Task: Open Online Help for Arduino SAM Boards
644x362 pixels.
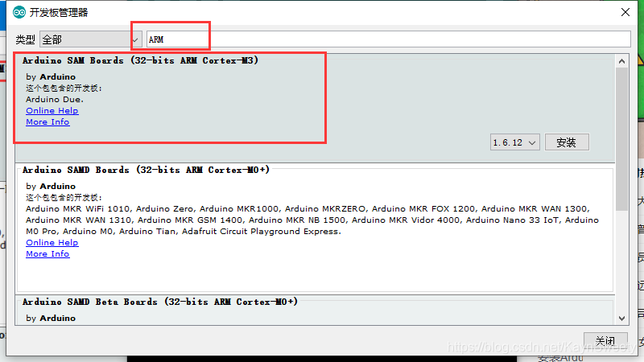Action: tap(52, 111)
